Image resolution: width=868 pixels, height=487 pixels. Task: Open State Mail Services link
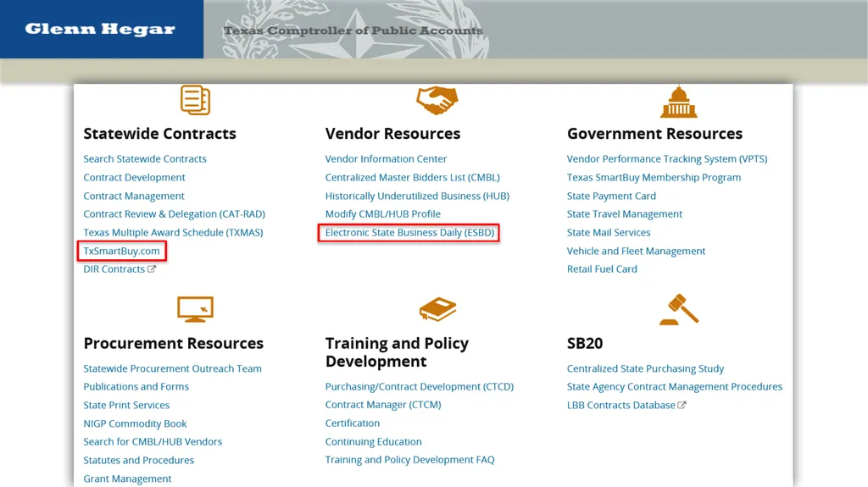coord(609,232)
